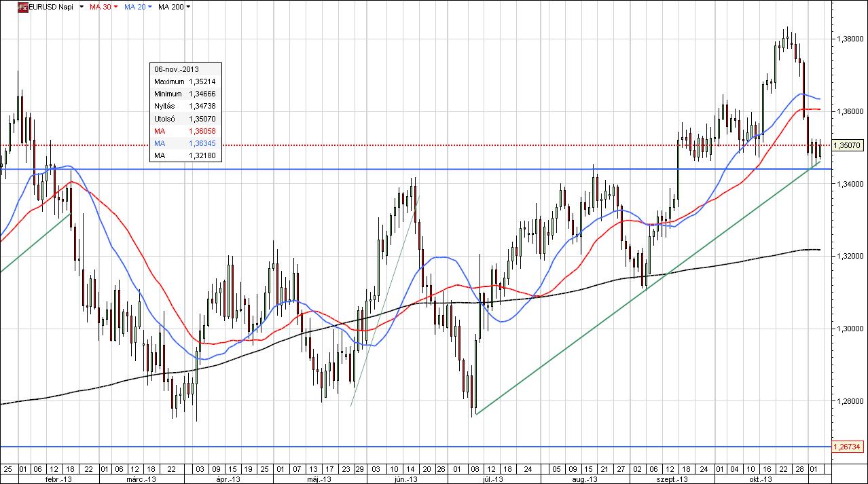Click the black MA 1,32180 row

tap(185, 155)
